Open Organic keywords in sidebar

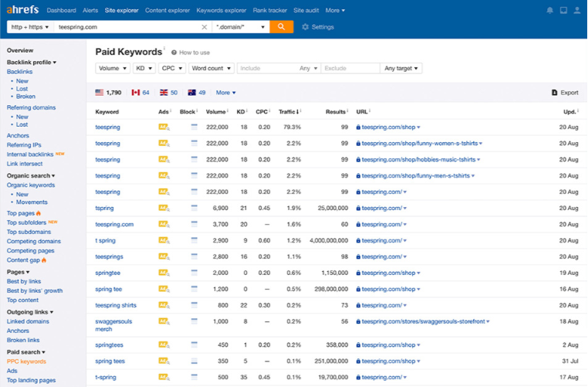click(31, 185)
